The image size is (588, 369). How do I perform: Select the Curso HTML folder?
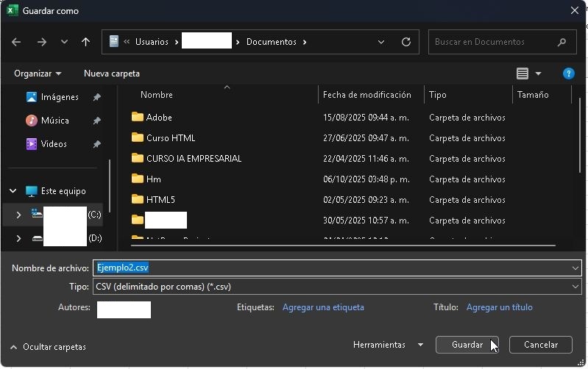pyautogui.click(x=171, y=138)
